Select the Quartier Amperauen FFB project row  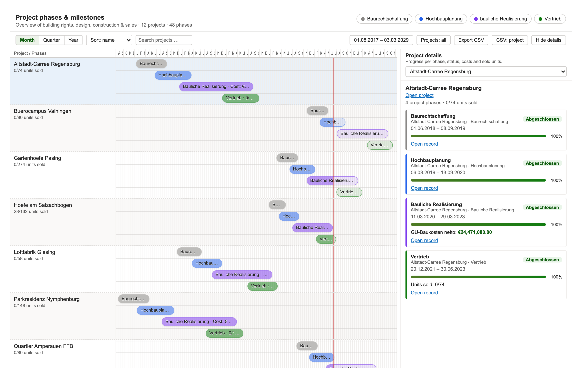click(63, 354)
